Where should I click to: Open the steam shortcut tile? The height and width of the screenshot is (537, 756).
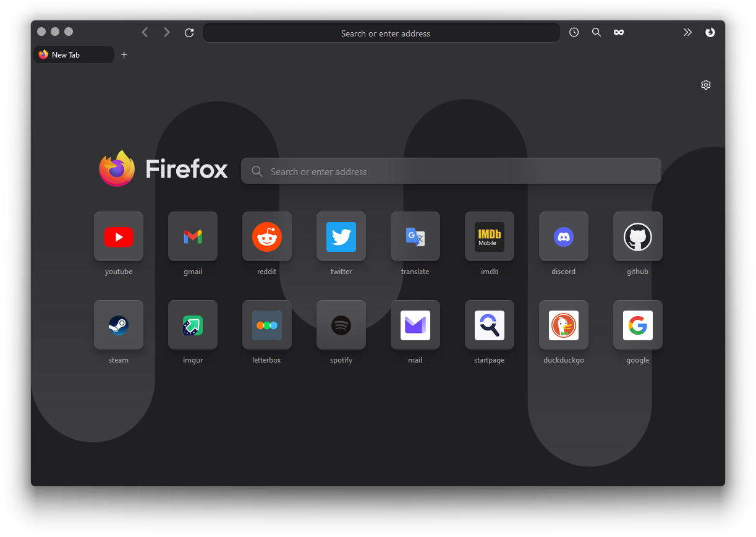119,325
